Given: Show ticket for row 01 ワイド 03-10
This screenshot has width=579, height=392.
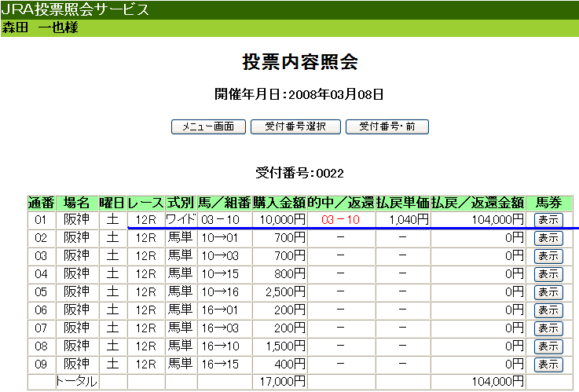Looking at the screenshot, I should click(548, 220).
